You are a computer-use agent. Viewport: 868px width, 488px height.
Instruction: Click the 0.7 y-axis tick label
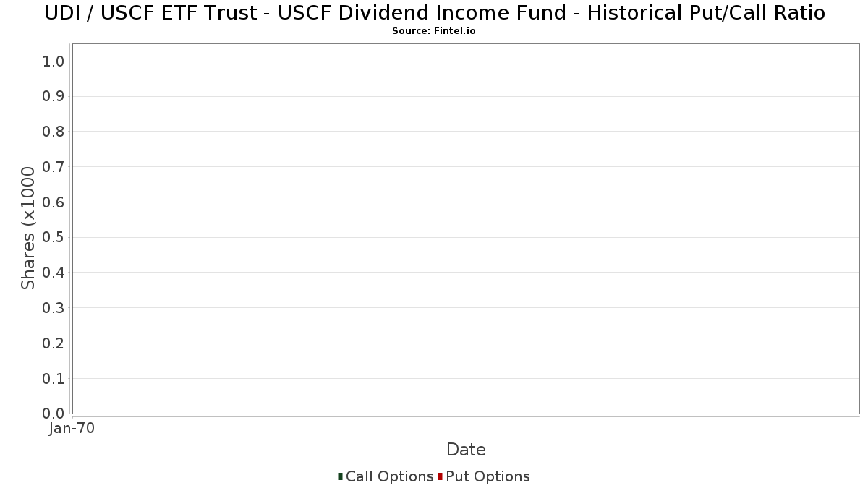tap(54, 167)
